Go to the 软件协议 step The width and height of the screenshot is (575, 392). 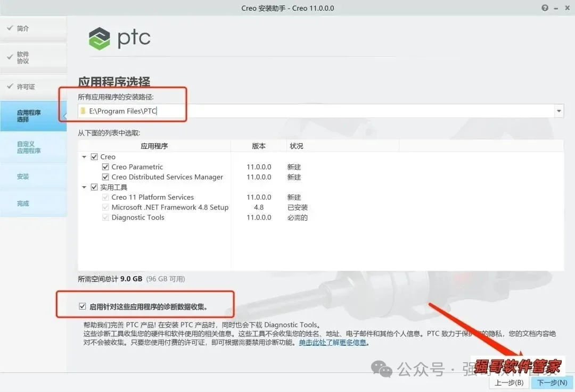[34, 57]
